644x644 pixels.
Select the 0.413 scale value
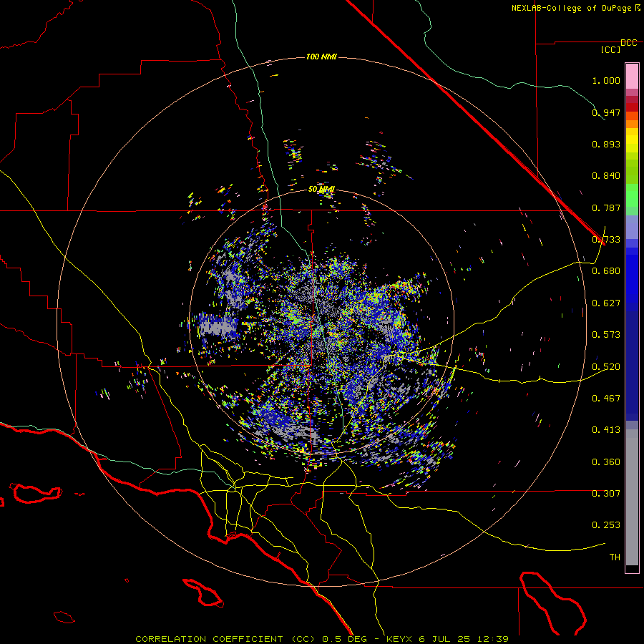606,430
